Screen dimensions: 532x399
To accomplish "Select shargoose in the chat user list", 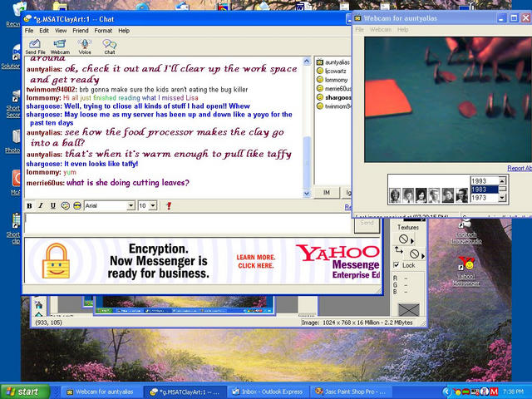I will tap(333, 97).
